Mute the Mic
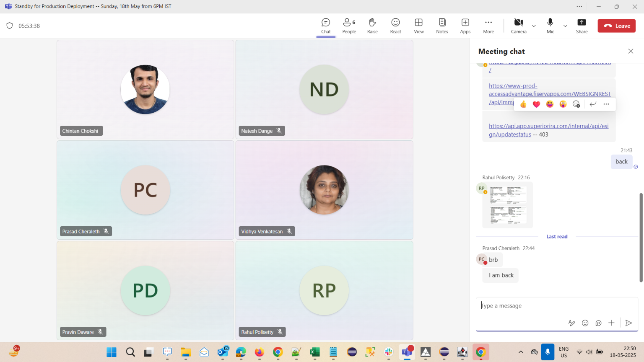The width and height of the screenshot is (644, 362). (x=550, y=26)
